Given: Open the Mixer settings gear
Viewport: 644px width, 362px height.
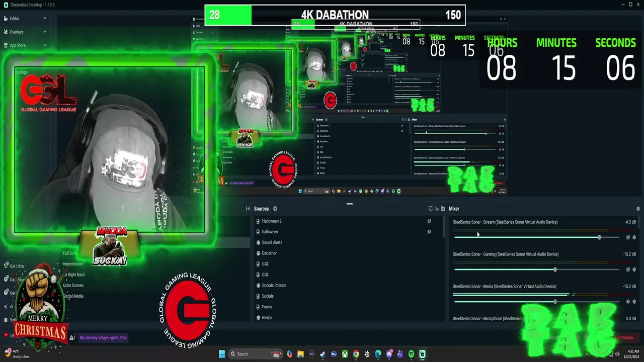Looking at the screenshot, I should 638,209.
